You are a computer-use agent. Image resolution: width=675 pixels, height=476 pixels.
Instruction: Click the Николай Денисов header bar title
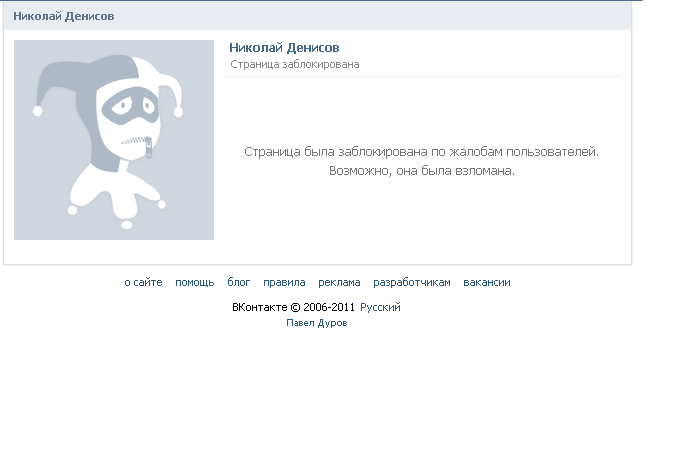[64, 16]
